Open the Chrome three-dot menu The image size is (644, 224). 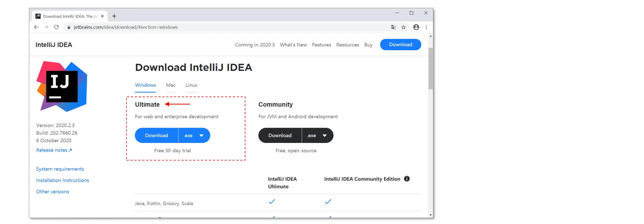point(426,27)
